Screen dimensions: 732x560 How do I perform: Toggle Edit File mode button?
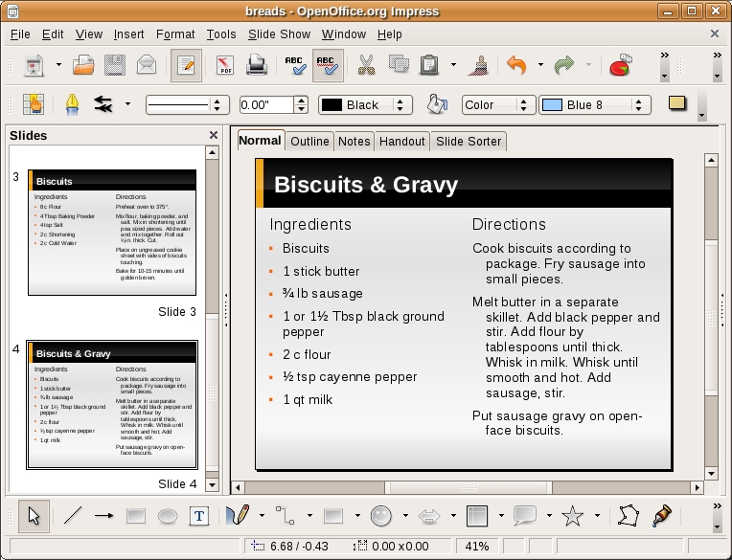click(x=185, y=66)
